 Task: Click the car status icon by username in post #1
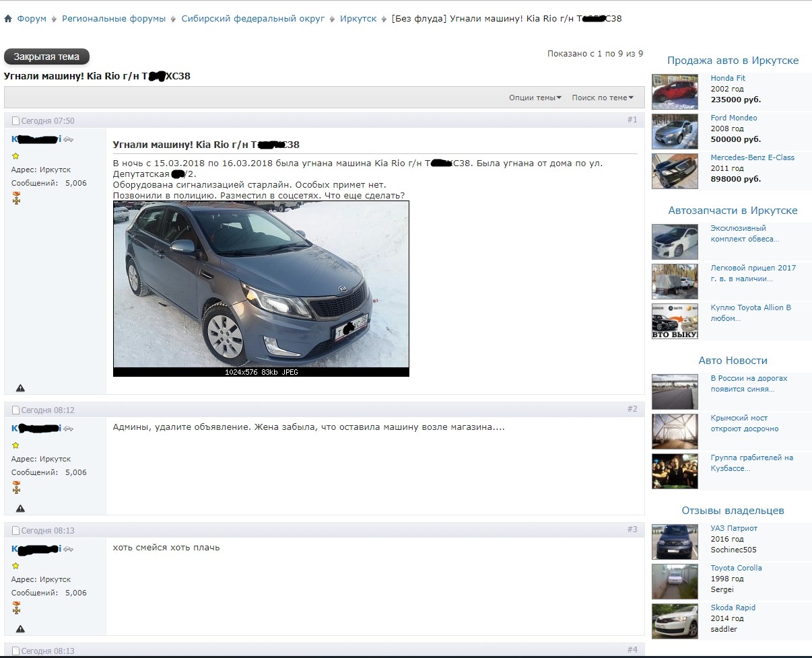(x=69, y=139)
